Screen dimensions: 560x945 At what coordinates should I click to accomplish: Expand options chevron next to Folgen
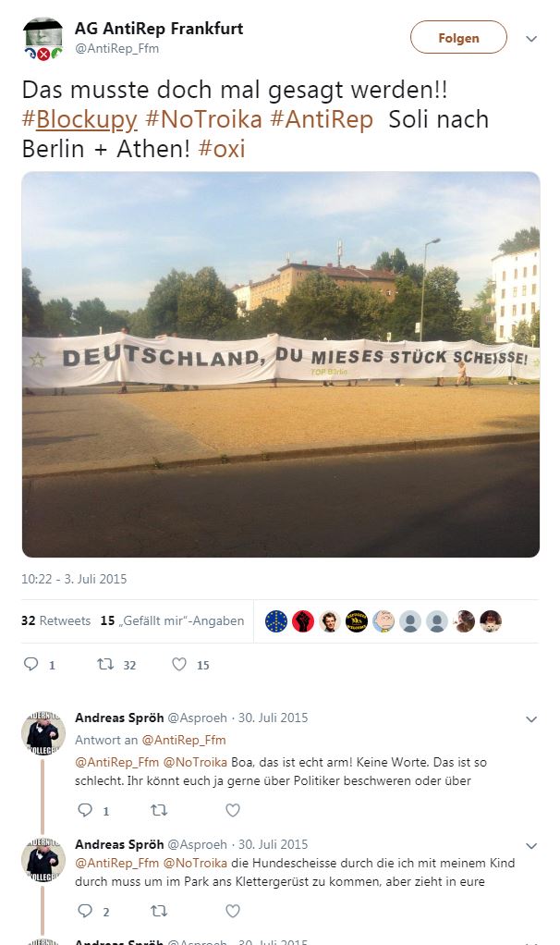point(531,39)
